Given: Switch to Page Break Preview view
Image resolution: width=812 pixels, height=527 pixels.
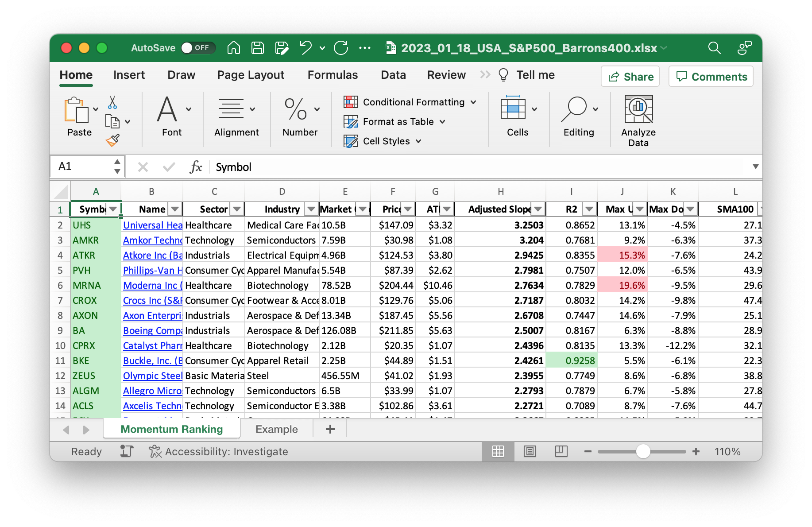Looking at the screenshot, I should point(561,451).
